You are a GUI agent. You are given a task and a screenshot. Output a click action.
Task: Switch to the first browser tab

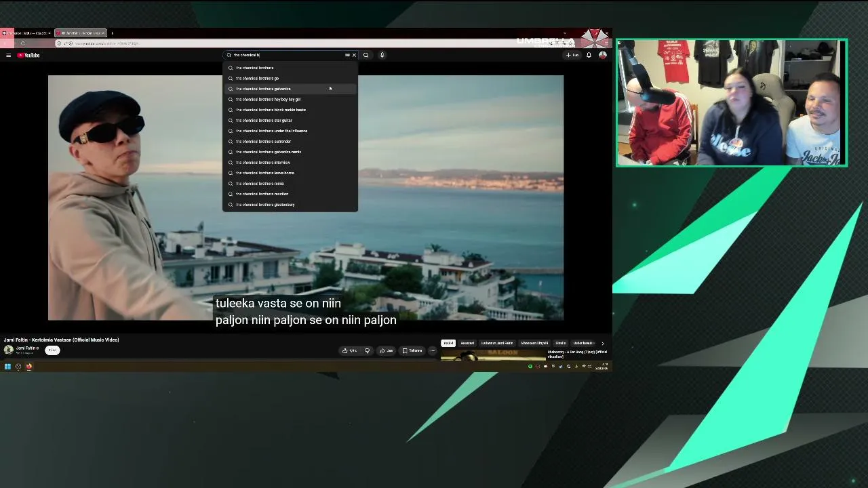[27, 33]
